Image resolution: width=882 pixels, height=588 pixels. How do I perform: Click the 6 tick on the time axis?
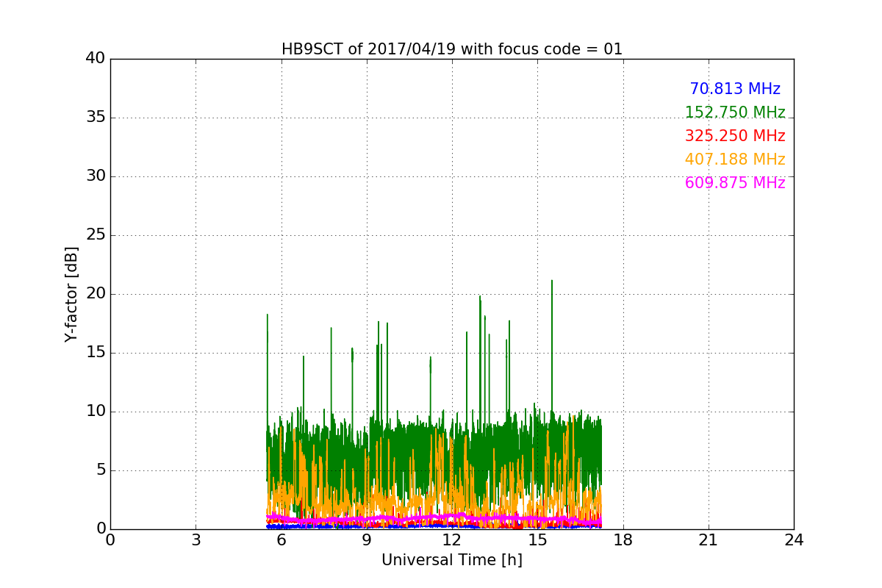(281, 540)
